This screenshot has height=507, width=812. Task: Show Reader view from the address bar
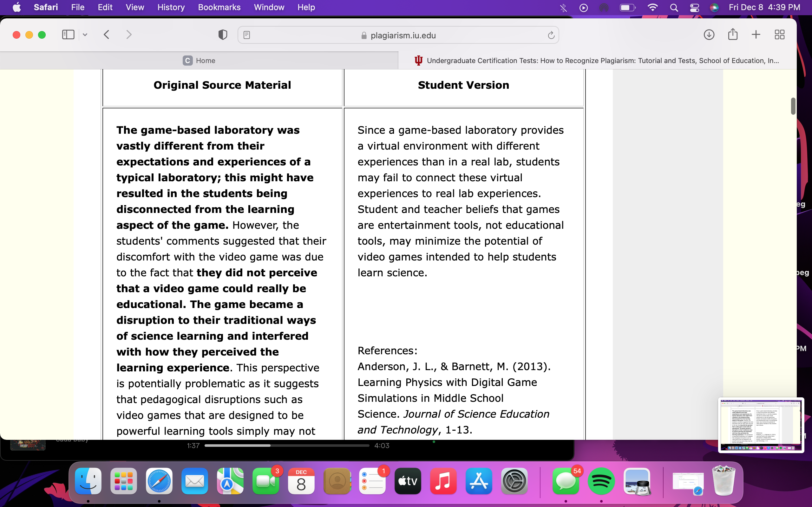tap(247, 35)
